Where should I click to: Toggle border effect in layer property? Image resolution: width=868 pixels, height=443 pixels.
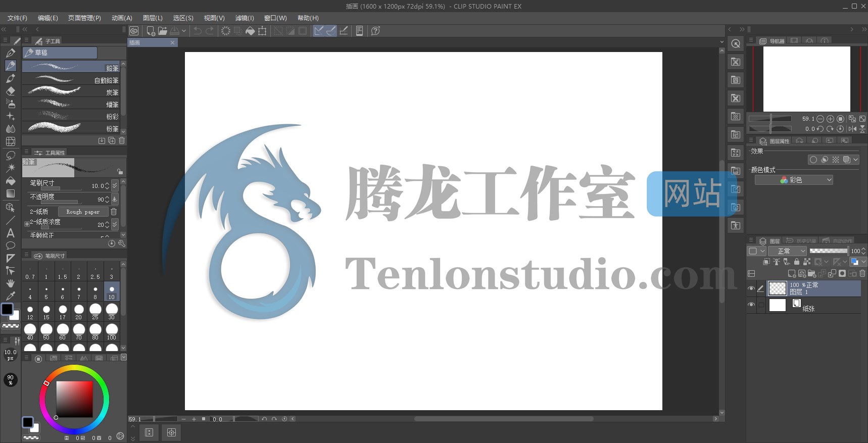pyautogui.click(x=813, y=160)
